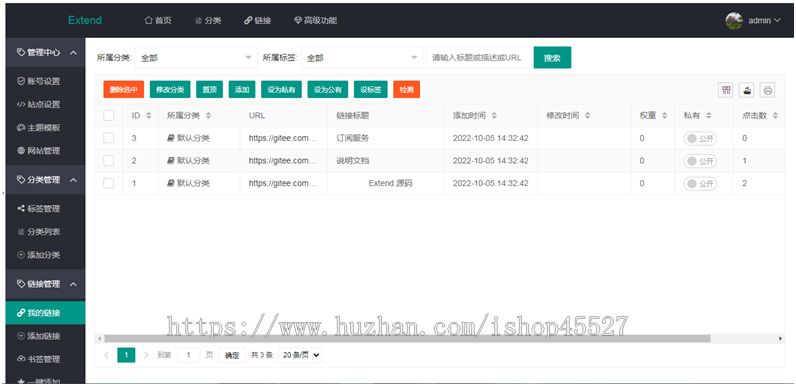The height and width of the screenshot is (386, 796).
Task: Toggle 公开 switch for Extend 源码 row
Action: (x=700, y=183)
